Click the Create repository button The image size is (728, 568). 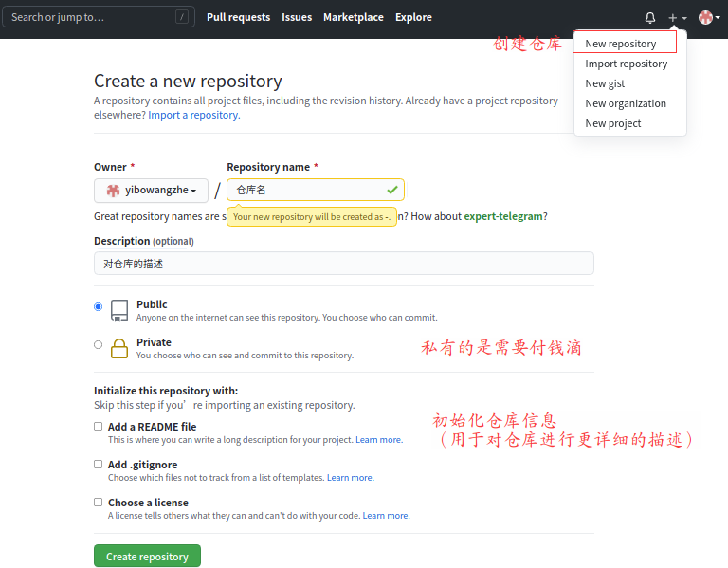click(147, 556)
